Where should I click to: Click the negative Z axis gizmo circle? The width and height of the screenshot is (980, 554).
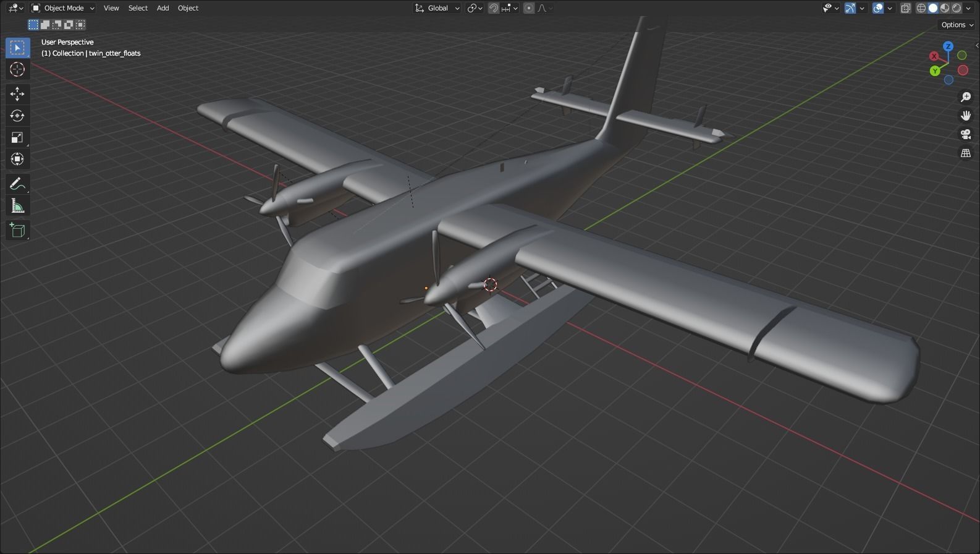(x=948, y=80)
